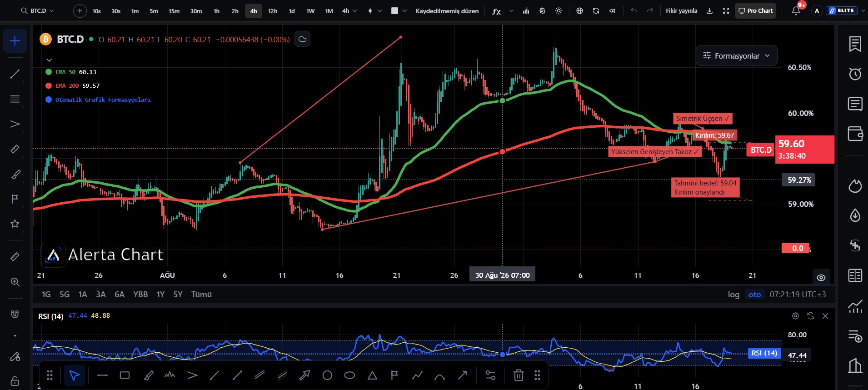
Task: Open the favorites star in the left sidebar
Action: (x=15, y=224)
